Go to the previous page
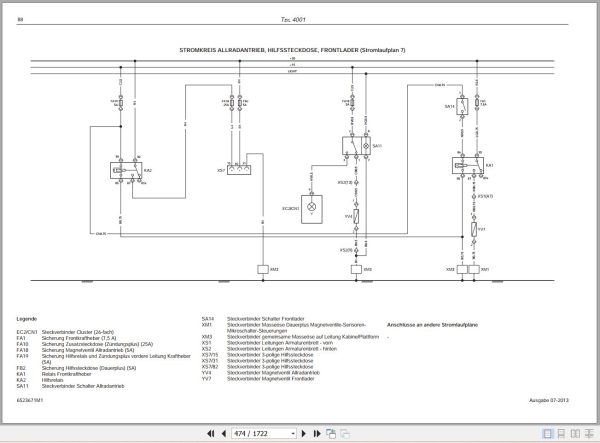Viewport: 600px width, 443px height. pyautogui.click(x=224, y=433)
